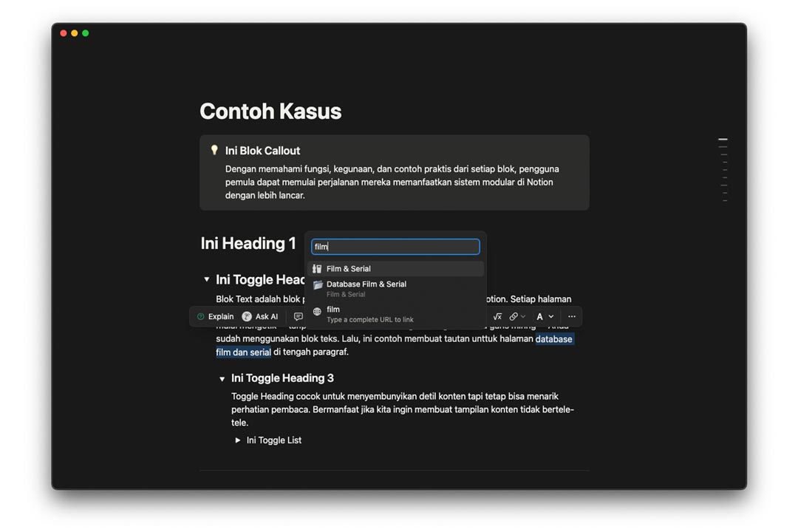Click the Contoh Kasus page title
This screenshot has height=532, width=798.
point(270,111)
